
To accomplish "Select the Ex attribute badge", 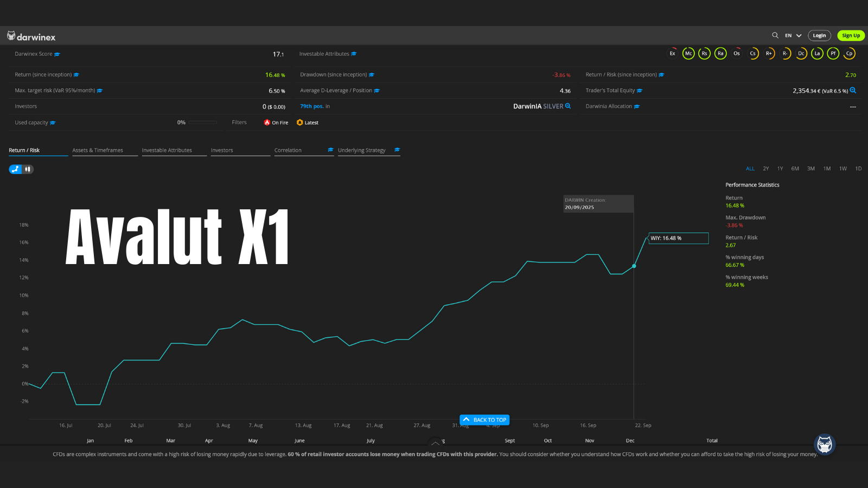I will click(672, 53).
